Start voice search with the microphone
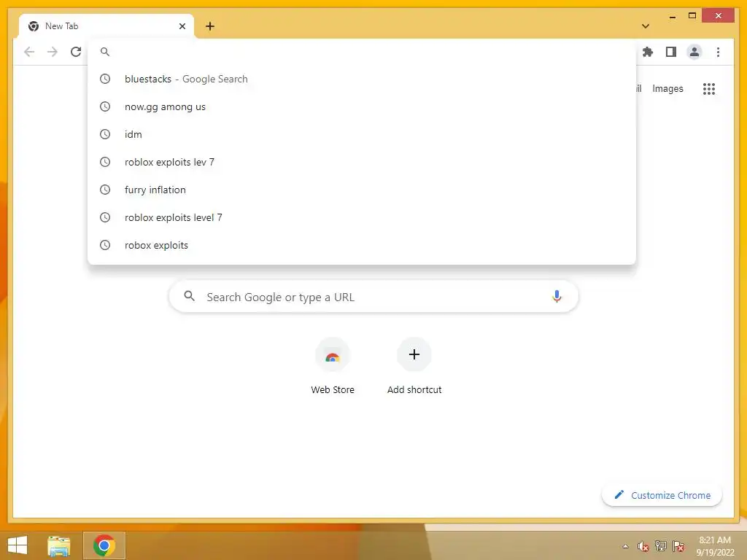This screenshot has height=560, width=747. [x=557, y=297]
